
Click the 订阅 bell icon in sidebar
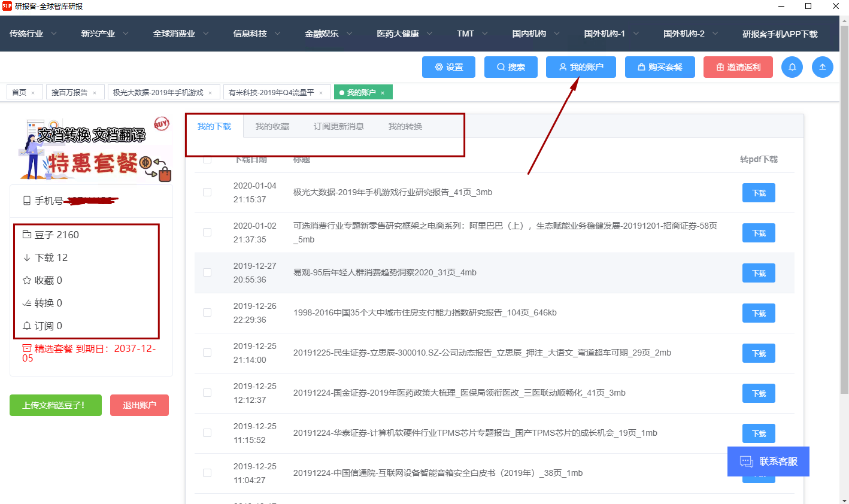coord(27,326)
